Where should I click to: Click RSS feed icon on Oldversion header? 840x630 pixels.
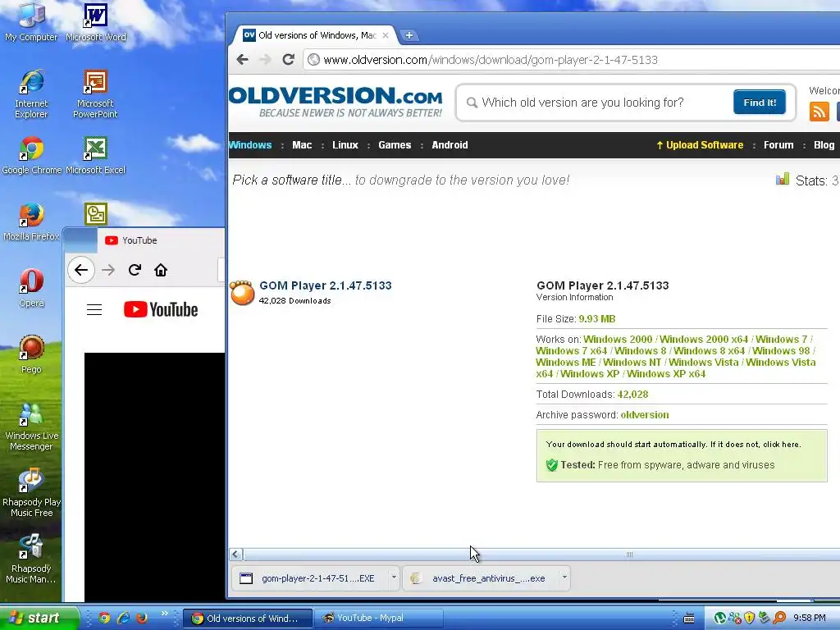819,112
